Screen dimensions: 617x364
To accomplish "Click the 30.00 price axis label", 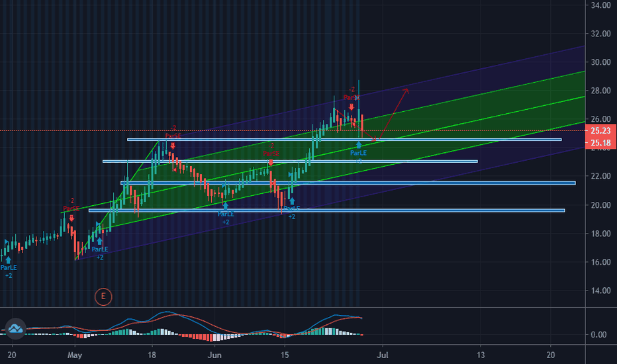I will point(600,62).
